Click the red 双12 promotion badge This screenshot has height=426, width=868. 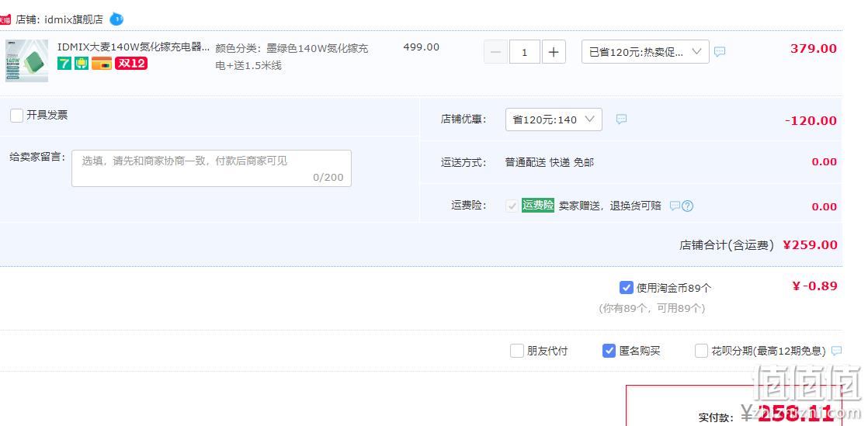click(x=131, y=64)
